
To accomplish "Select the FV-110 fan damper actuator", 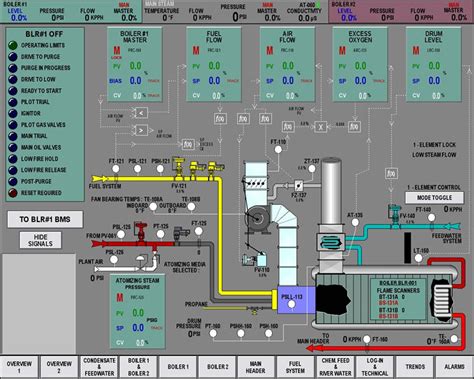I will click(x=255, y=260).
